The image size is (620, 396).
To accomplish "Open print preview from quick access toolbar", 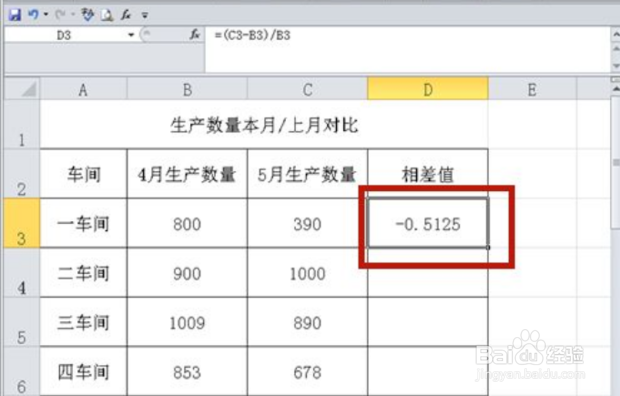I will 107,15.
